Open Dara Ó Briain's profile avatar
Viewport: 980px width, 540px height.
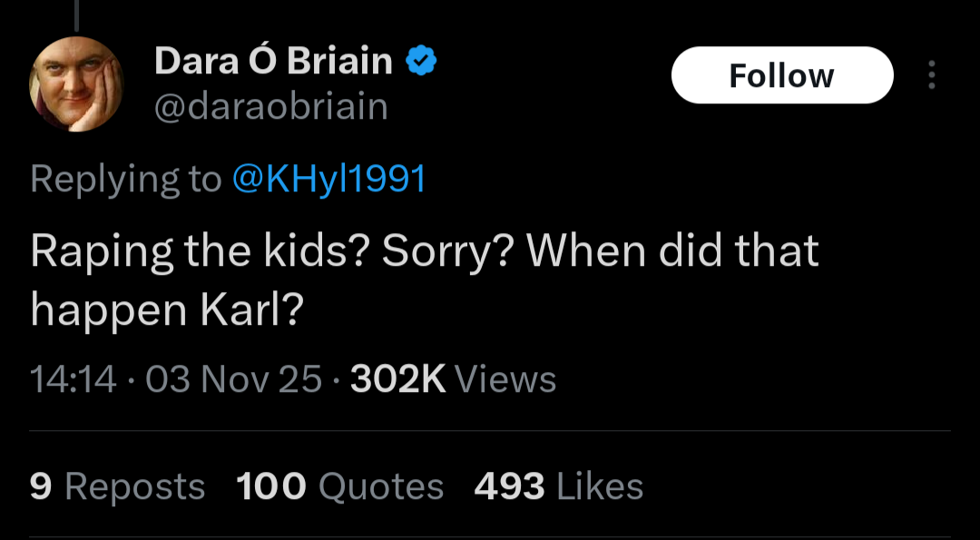click(77, 84)
